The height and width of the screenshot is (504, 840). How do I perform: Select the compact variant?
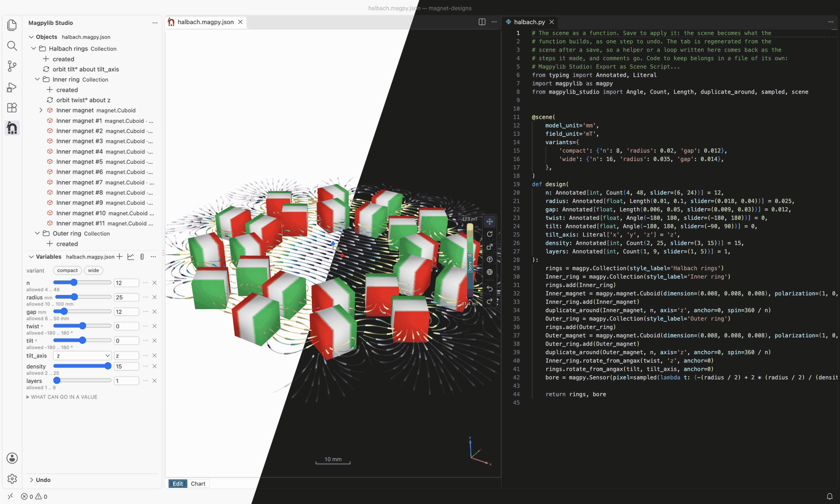(67, 270)
